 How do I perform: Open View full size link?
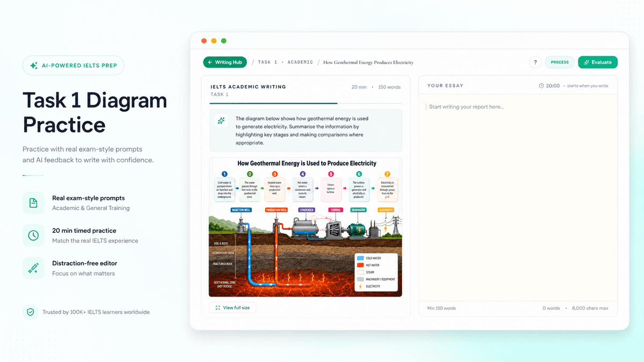pos(232,308)
